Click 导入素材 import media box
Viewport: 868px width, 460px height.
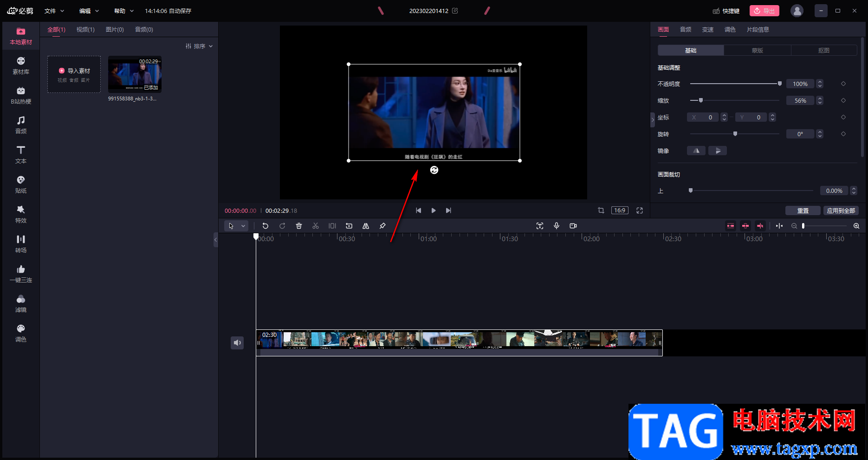(x=74, y=74)
